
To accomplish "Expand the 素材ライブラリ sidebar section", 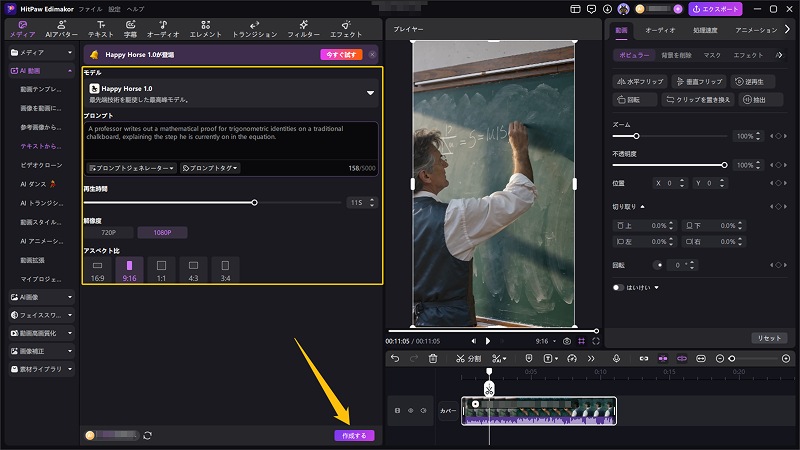I will click(70, 369).
